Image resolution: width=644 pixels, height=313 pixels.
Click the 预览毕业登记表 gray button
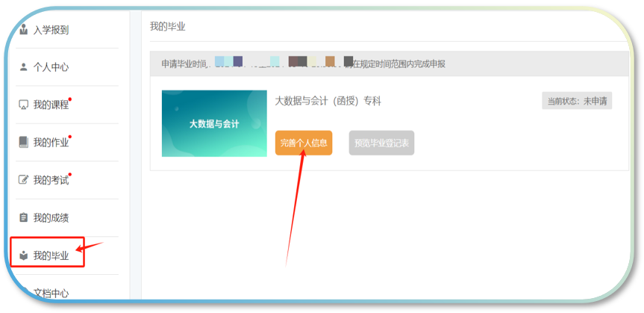[381, 143]
